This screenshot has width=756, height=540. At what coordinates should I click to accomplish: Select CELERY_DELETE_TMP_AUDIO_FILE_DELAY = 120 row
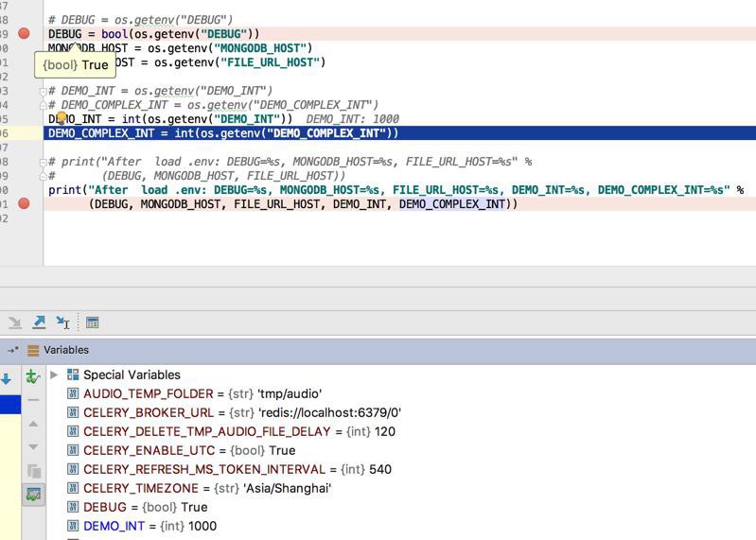click(x=231, y=431)
